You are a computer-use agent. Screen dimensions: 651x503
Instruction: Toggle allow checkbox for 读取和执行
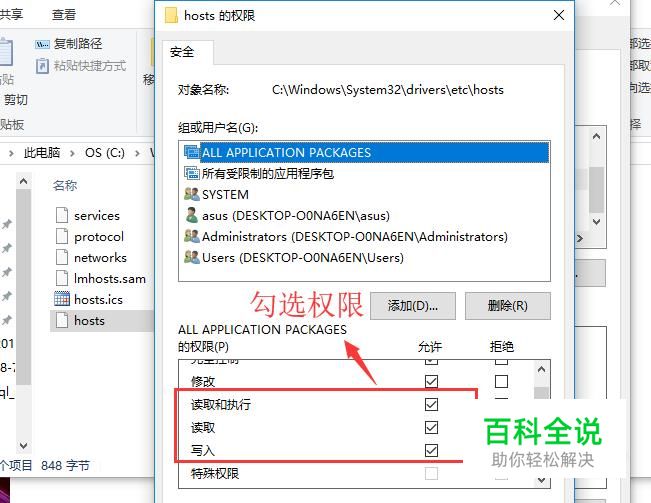(x=431, y=404)
